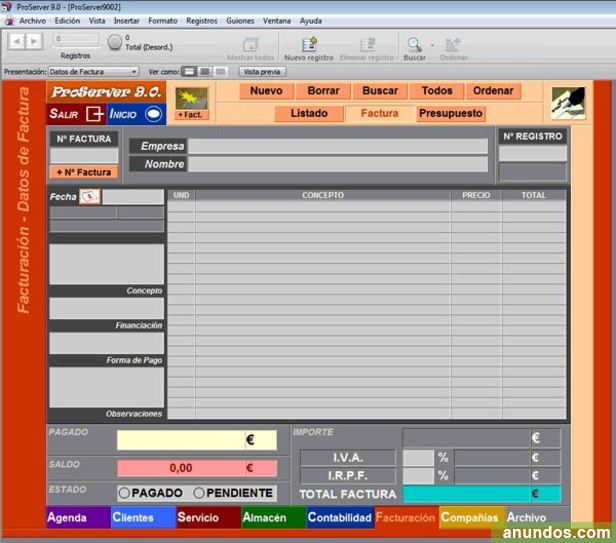616x543 pixels.
Task: Open the Ayuda menu
Action: tap(311, 21)
